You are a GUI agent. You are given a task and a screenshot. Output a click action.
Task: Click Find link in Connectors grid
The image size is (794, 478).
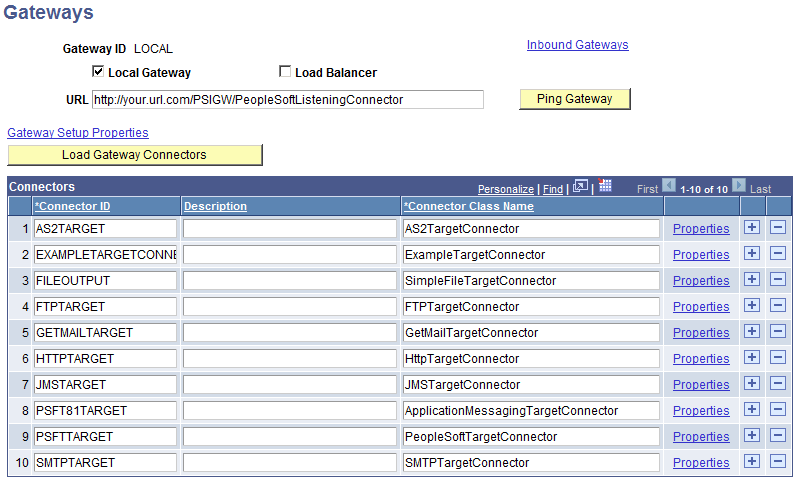point(553,189)
